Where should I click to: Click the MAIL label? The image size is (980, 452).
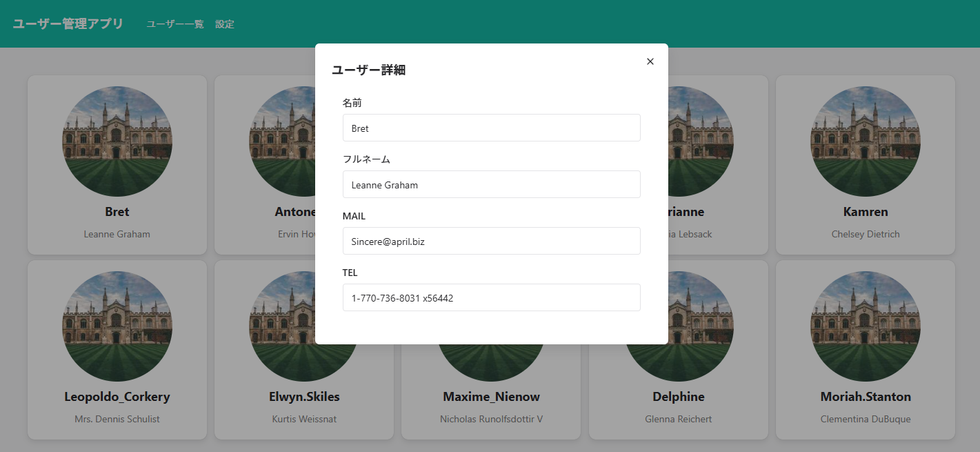354,216
